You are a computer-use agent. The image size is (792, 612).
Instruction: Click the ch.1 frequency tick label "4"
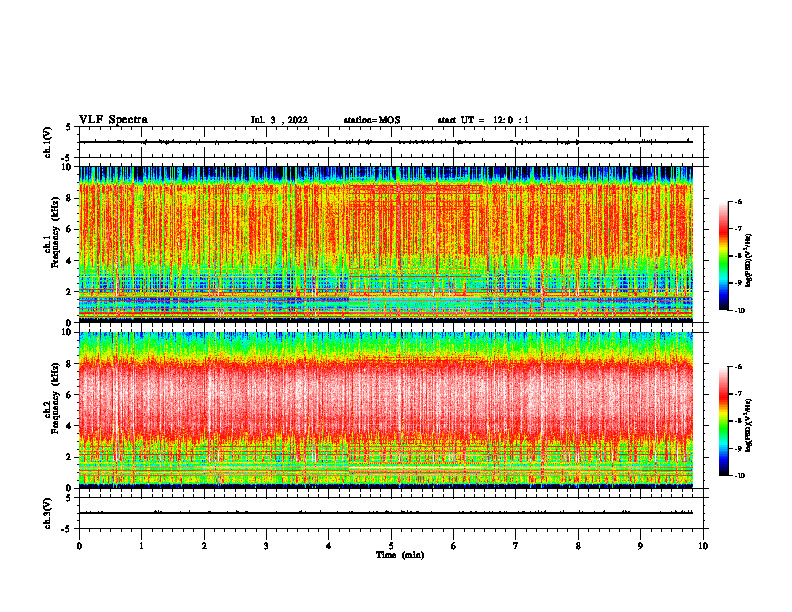(69, 261)
